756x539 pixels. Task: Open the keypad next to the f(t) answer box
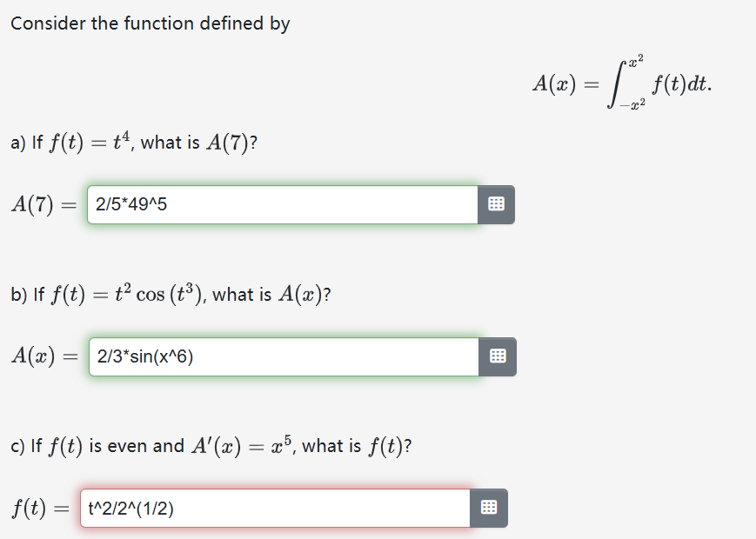pos(488,508)
